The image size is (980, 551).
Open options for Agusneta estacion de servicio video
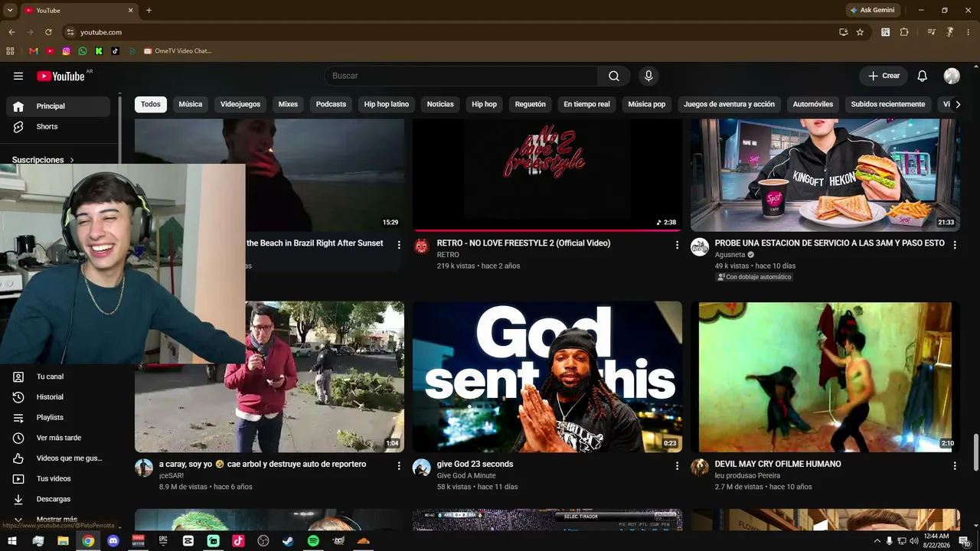[955, 245]
